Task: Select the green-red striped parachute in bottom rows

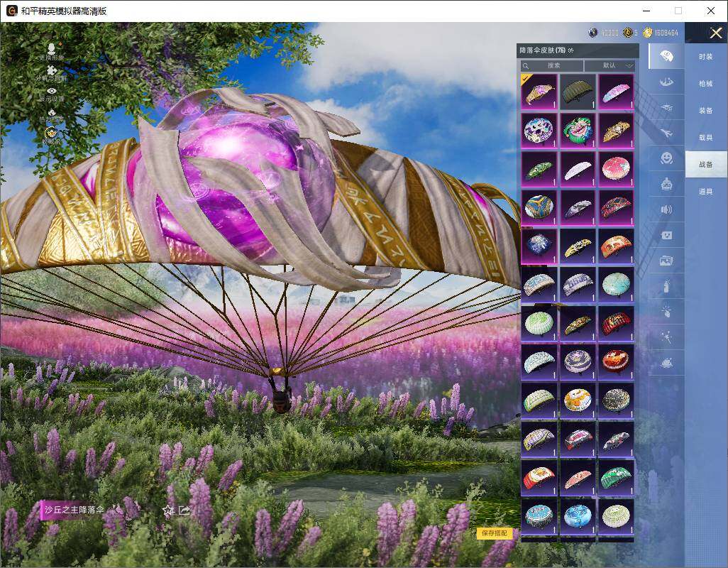Action: (616, 477)
